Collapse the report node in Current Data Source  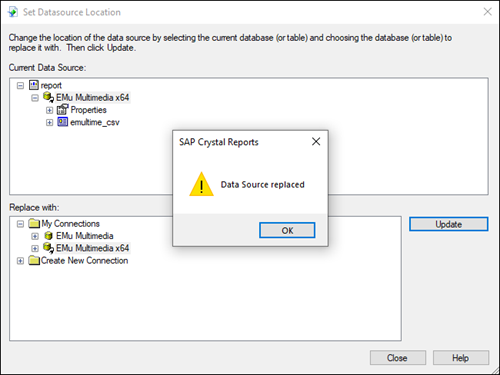coord(20,86)
